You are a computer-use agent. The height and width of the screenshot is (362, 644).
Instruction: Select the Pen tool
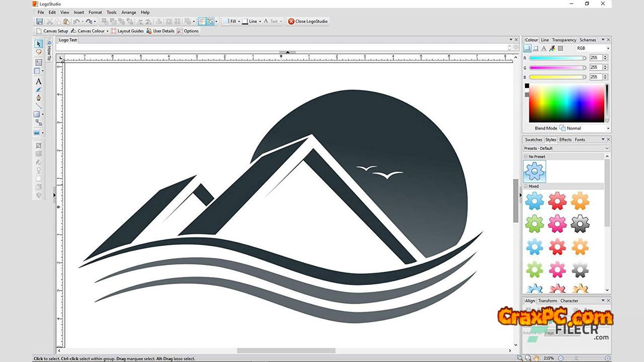pyautogui.click(x=38, y=98)
